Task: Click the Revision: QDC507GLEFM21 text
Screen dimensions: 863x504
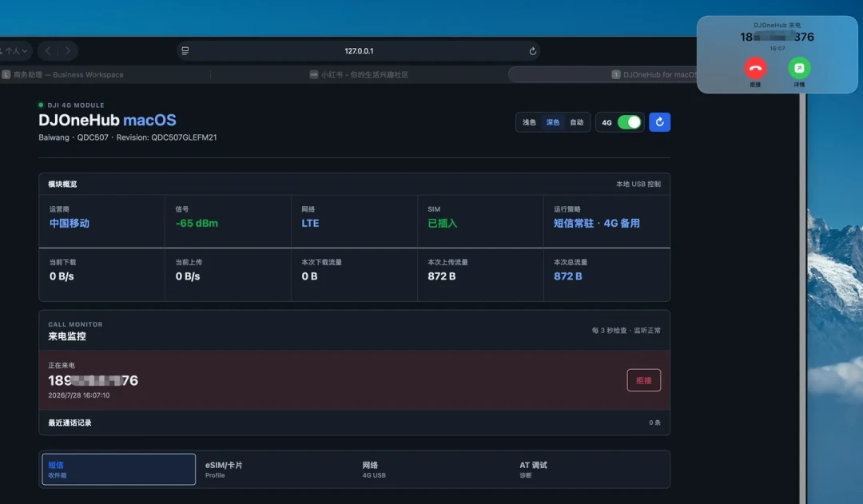Action: (x=166, y=137)
